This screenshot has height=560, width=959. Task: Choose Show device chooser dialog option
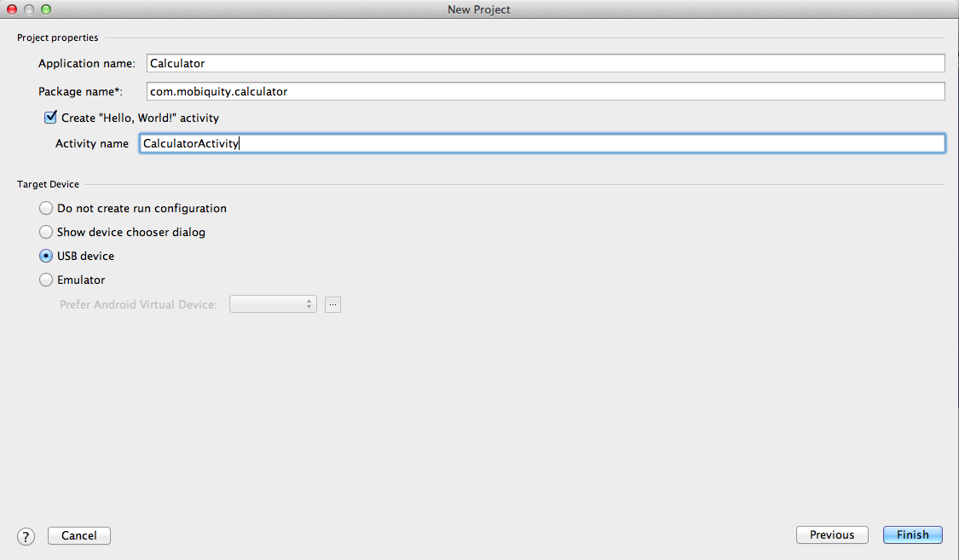click(x=46, y=233)
